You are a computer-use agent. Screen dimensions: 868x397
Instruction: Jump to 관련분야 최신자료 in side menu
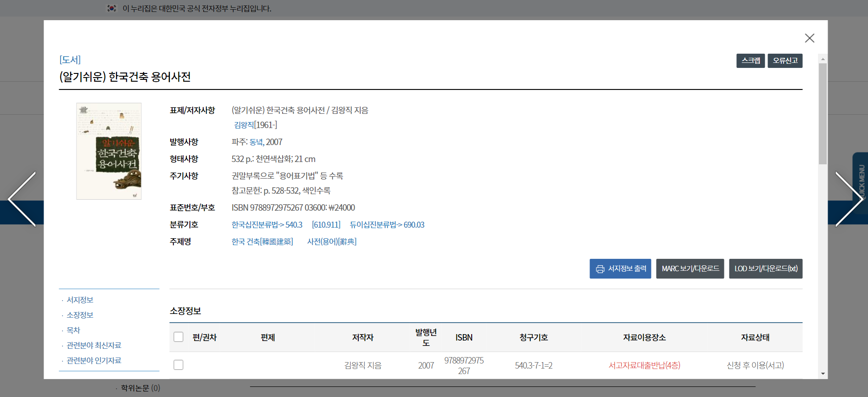94,345
